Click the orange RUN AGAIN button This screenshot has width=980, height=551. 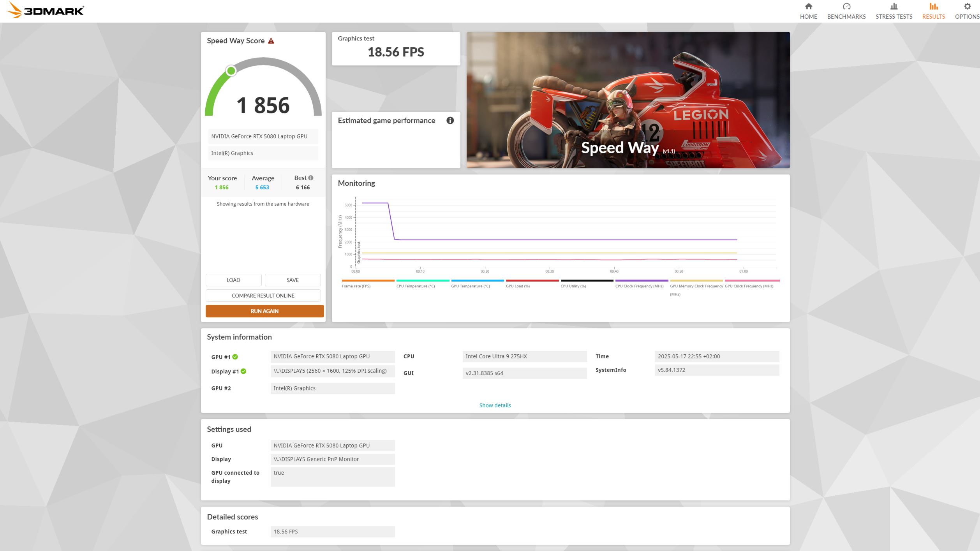tap(264, 311)
